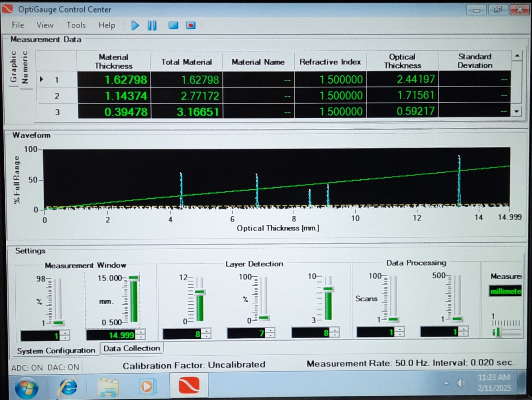Click the Measurement Window percent slider handle
Screen dimensions: 532x400
(58, 323)
